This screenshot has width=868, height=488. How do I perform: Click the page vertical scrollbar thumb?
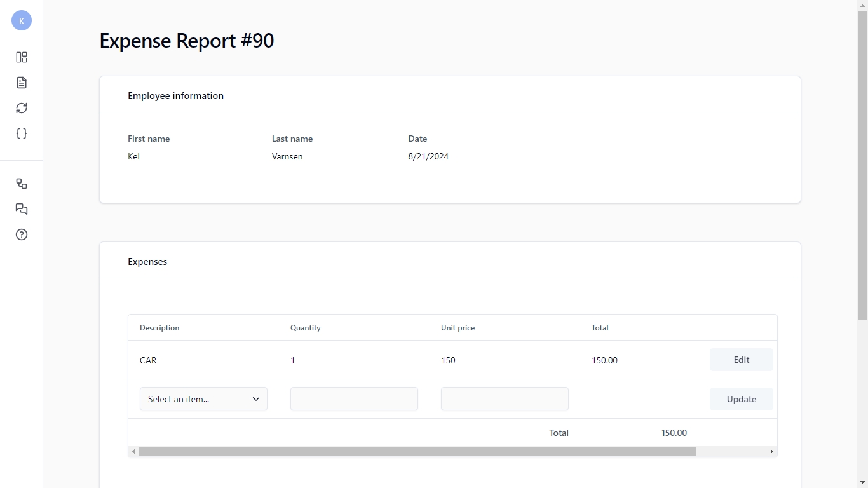tap(862, 165)
